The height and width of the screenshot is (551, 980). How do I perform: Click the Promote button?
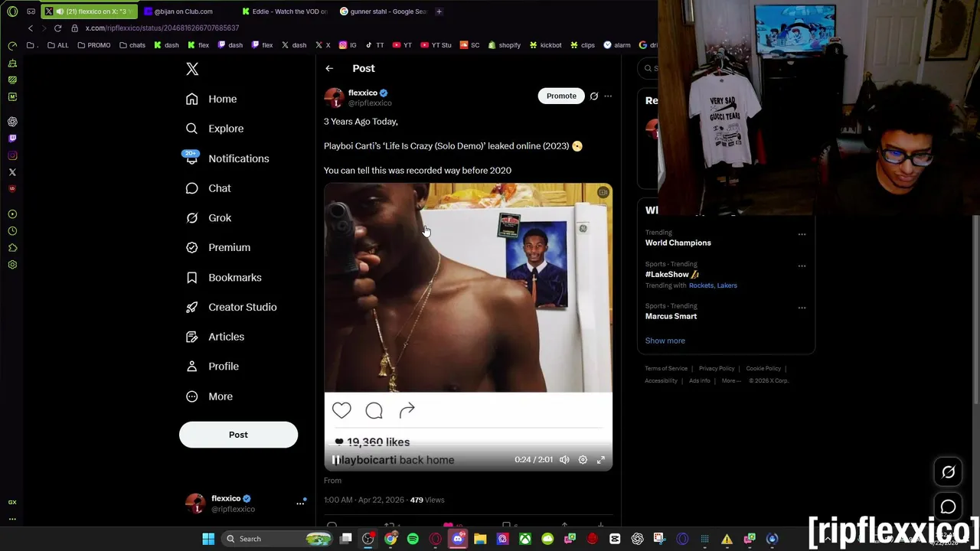pyautogui.click(x=561, y=96)
